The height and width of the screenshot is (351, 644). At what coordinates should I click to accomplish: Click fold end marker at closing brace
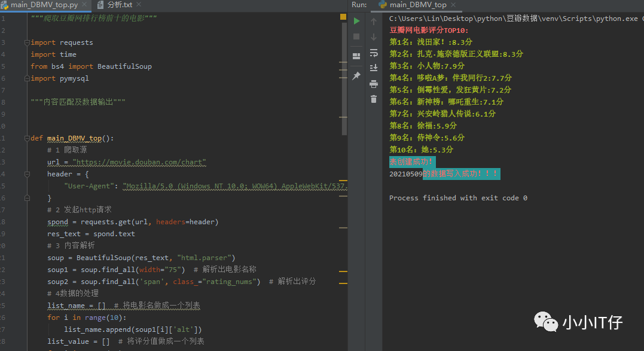tap(27, 198)
